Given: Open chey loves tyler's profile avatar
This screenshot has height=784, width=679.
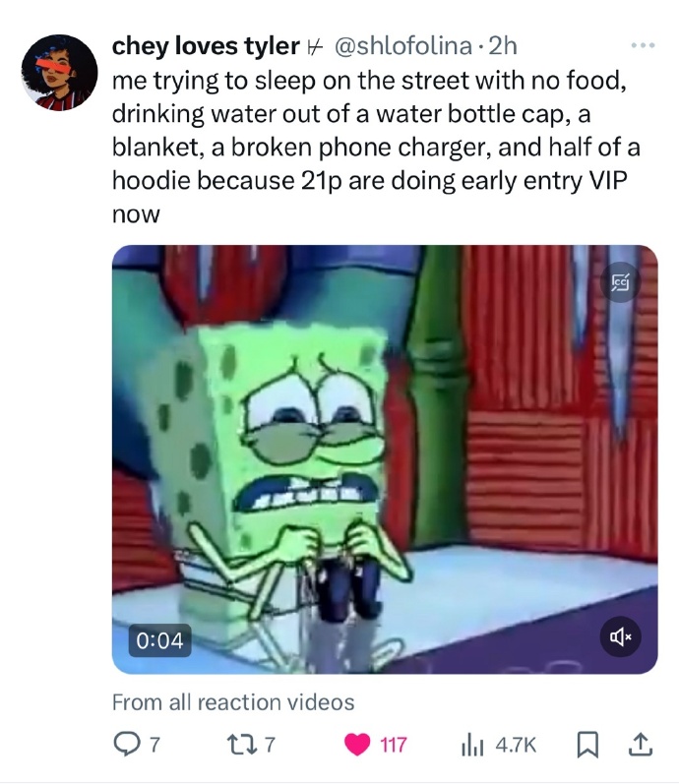Looking at the screenshot, I should (60, 73).
